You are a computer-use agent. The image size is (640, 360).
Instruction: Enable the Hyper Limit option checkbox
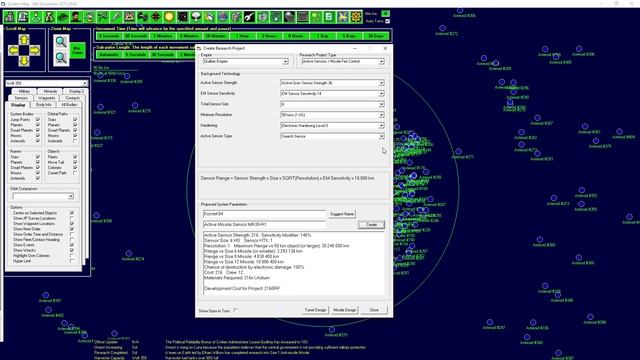[72, 261]
